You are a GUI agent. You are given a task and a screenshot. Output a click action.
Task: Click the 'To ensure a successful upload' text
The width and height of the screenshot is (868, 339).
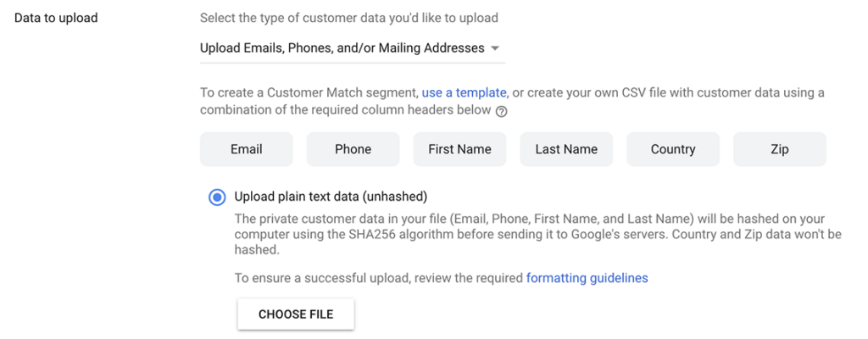click(378, 278)
